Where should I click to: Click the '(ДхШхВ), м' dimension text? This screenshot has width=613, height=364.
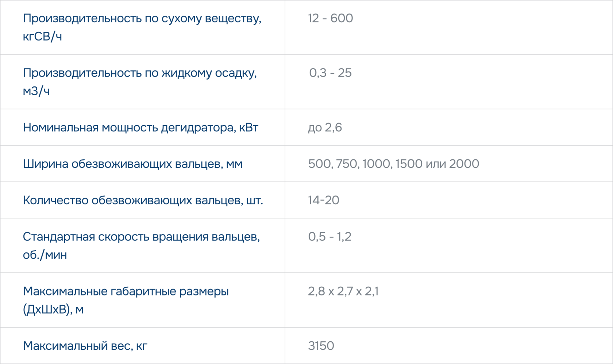tap(53, 309)
